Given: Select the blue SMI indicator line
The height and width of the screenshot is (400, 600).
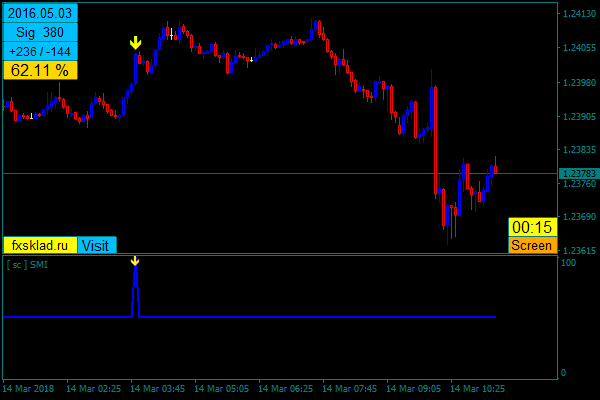Looking at the screenshot, I should (300, 317).
